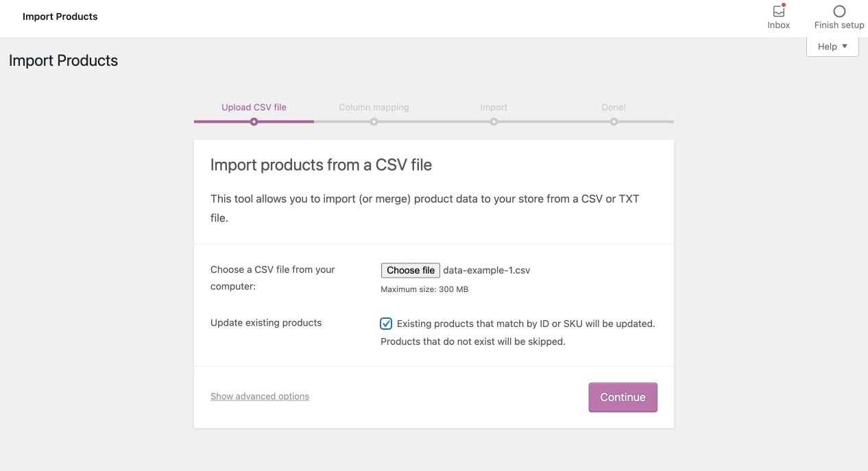Click the Finish setup circle icon
The height and width of the screenshot is (471, 868).
point(839,12)
